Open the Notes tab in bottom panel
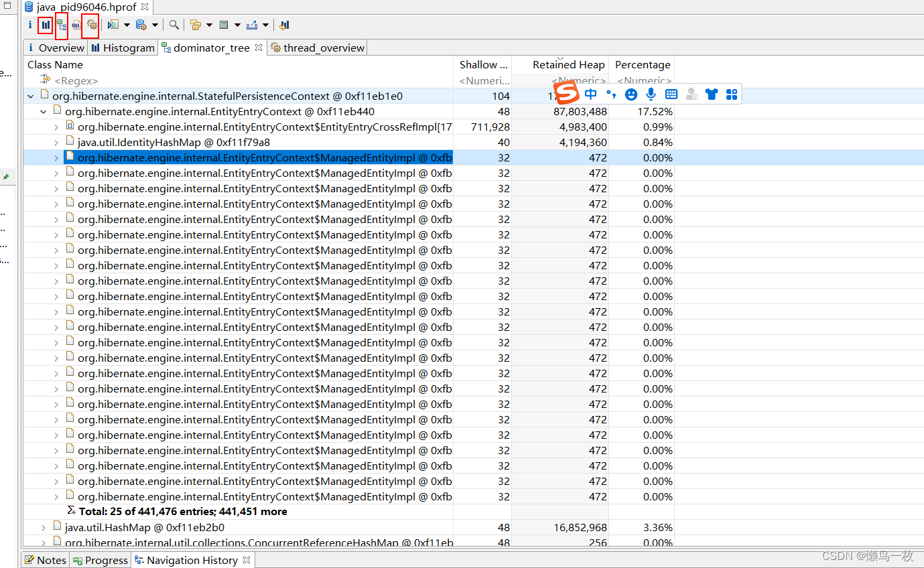This screenshot has height=568, width=924. tap(45, 560)
